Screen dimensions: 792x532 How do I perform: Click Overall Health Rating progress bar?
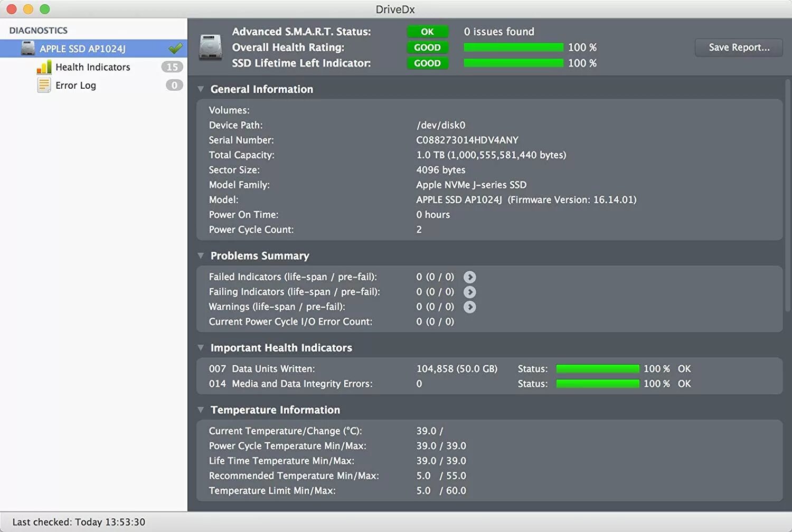[513, 47]
